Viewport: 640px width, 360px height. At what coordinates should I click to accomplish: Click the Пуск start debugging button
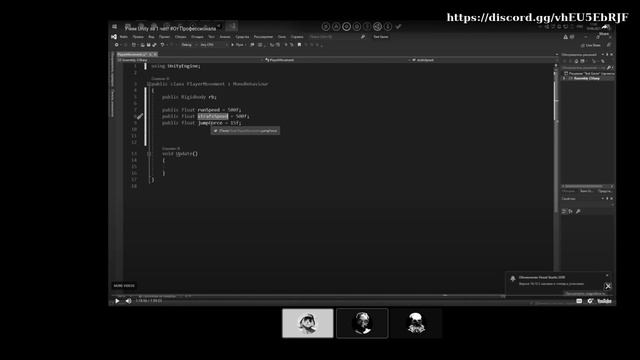238,45
